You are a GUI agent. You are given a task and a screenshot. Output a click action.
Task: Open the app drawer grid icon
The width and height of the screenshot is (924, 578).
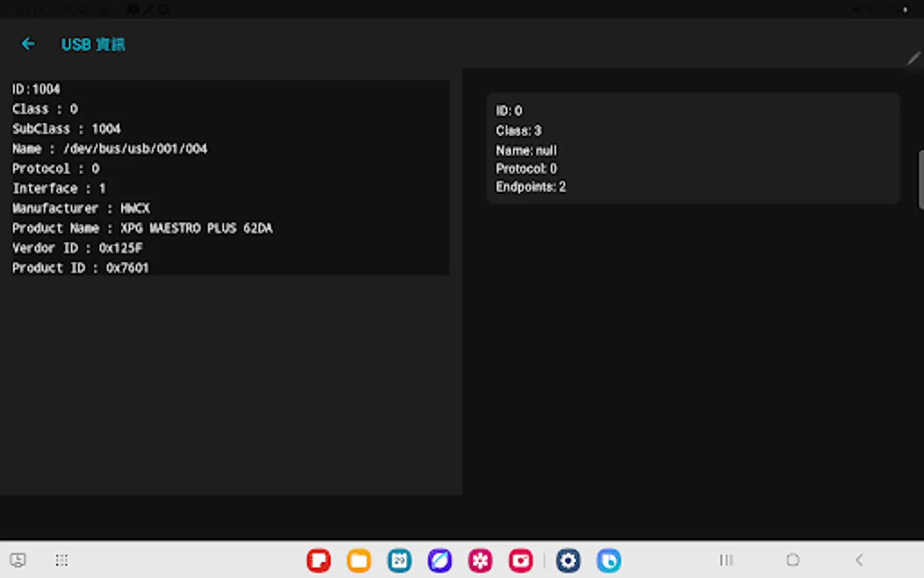(62, 560)
